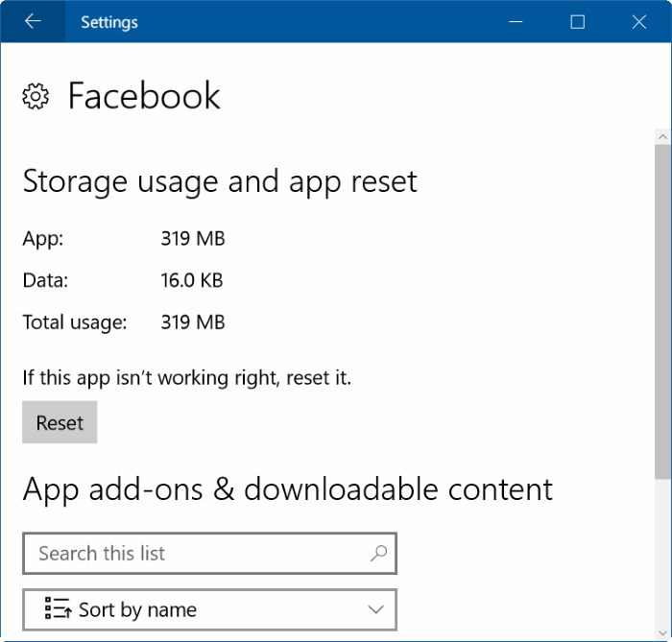
Task: Click the Storage usage and app reset heading
Action: tap(220, 182)
